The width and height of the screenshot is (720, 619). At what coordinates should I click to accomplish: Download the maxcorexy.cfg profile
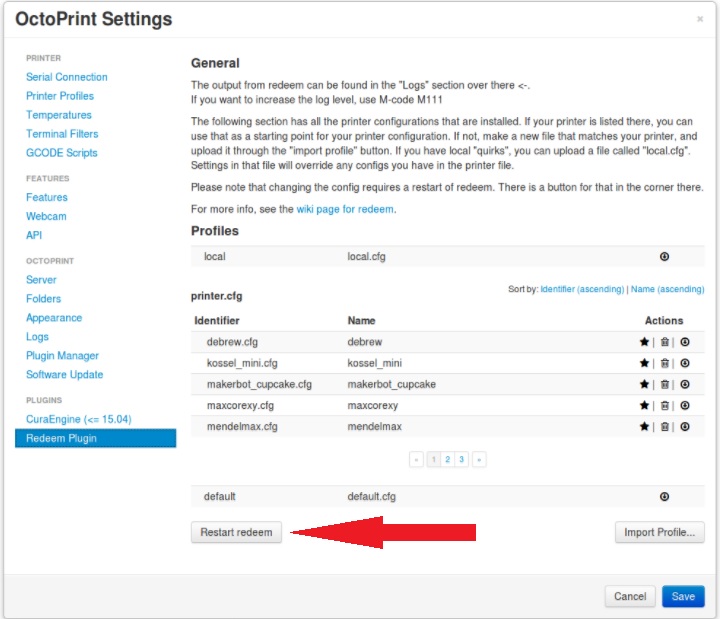[x=685, y=405]
